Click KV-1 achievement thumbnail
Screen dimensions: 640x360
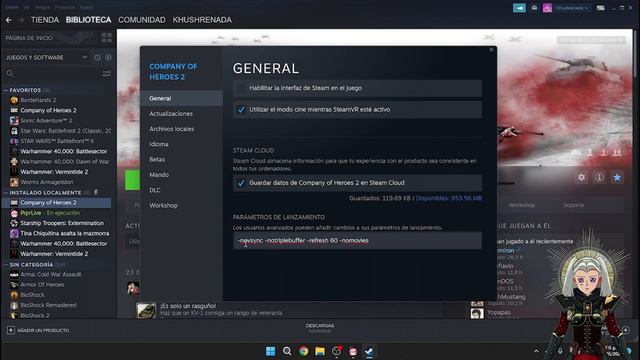tap(146, 310)
